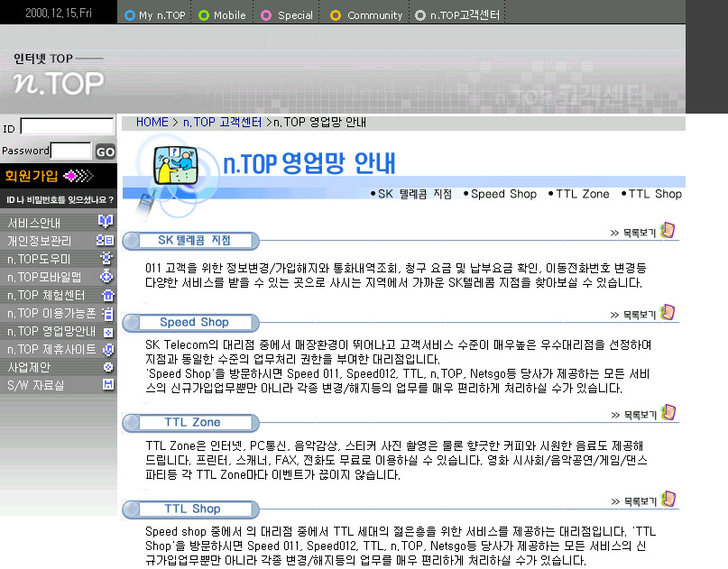The image size is (728, 569).
Task: Click the list icon in Speed Shop row
Action: (x=668, y=312)
